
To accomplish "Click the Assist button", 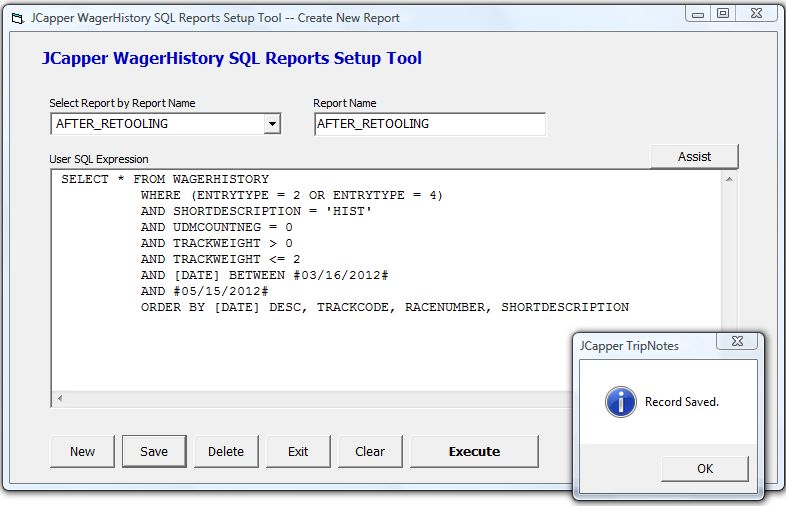I will tap(694, 156).
